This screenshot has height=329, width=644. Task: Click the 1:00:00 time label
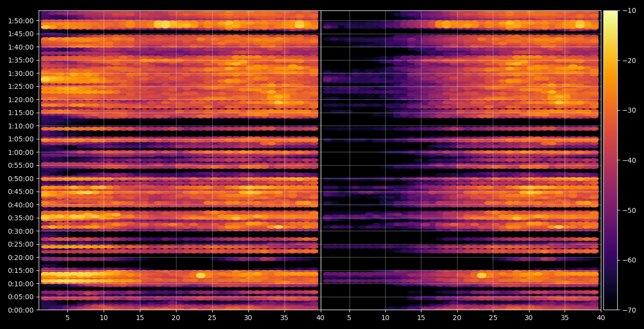pos(21,152)
